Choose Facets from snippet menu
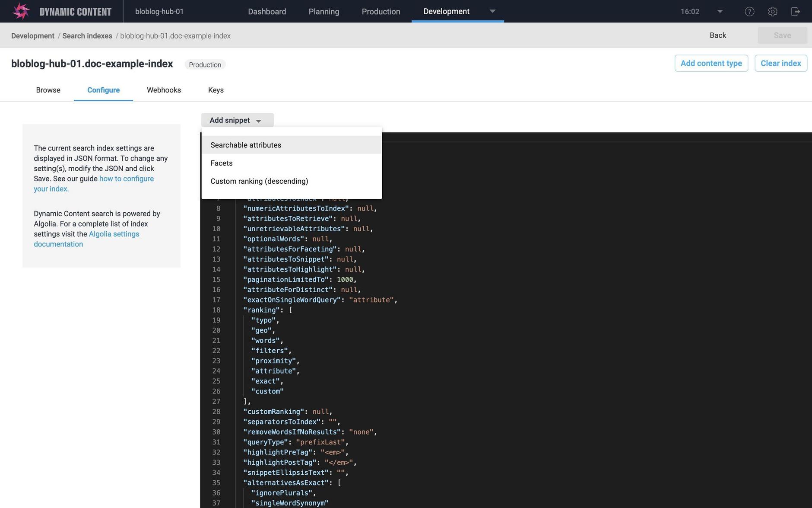This screenshot has height=508, width=812. pos(222,163)
